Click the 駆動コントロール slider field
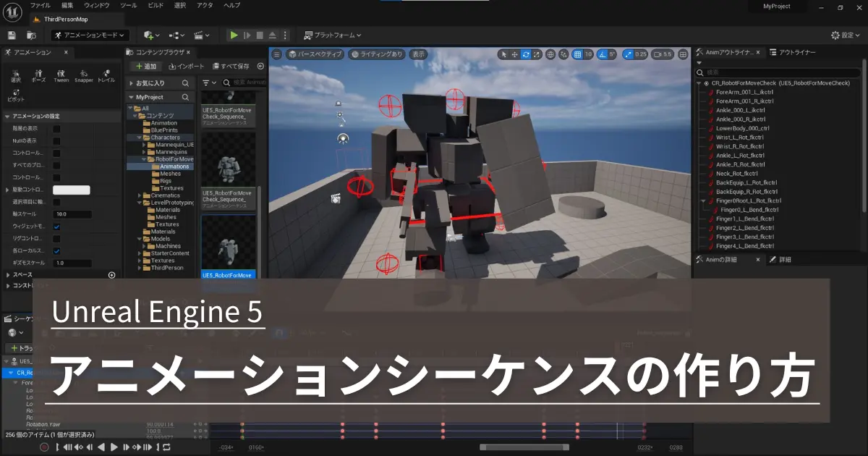The image size is (868, 456). click(x=72, y=190)
